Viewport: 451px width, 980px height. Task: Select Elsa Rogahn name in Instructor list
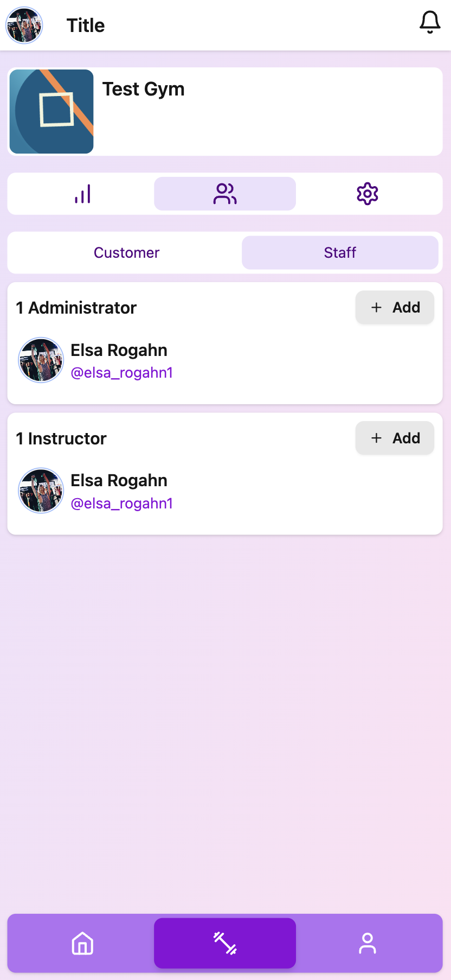point(119,481)
